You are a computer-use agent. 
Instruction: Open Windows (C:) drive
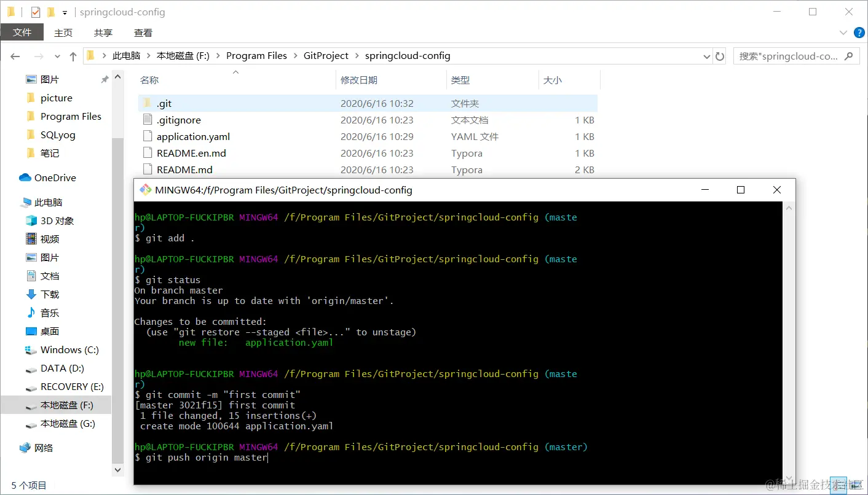coord(69,349)
